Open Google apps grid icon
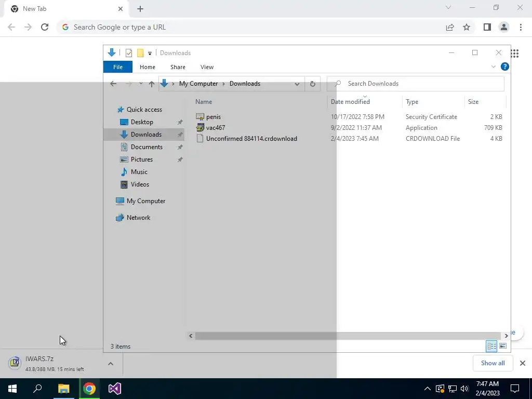This screenshot has width=532, height=399. 515,54
